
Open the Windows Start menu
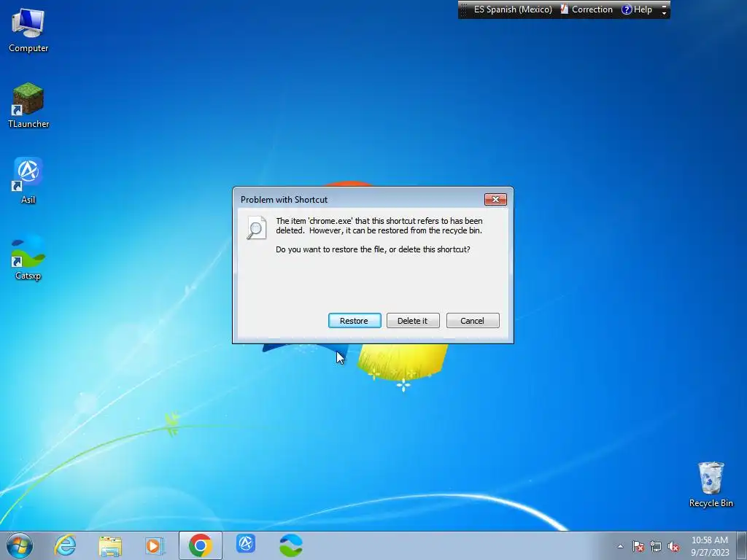pyautogui.click(x=20, y=545)
